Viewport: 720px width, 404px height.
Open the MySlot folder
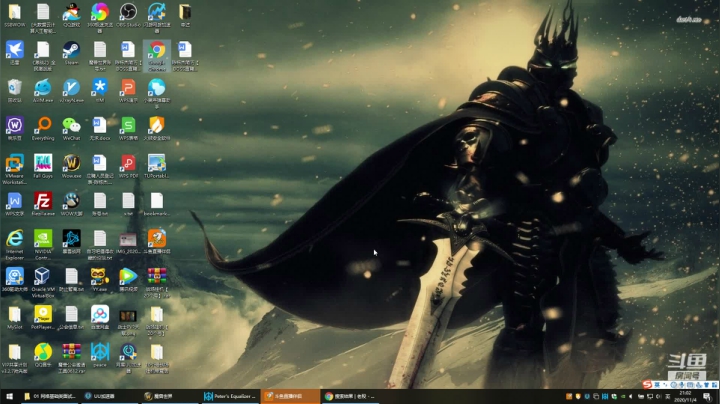(x=14, y=318)
